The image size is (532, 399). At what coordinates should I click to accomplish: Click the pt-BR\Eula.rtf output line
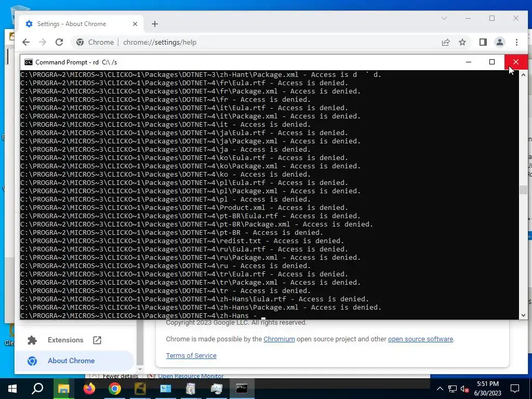click(x=190, y=216)
